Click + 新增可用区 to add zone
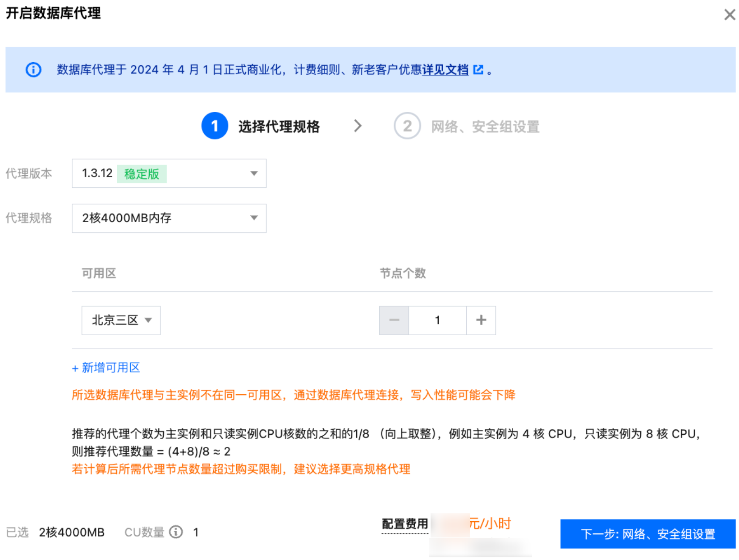 pos(106,368)
